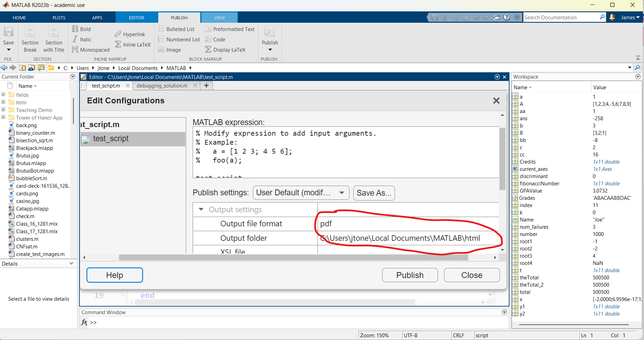This screenshot has width=644, height=340.
Task: Insert Preformatted Text block
Action: coord(230,29)
